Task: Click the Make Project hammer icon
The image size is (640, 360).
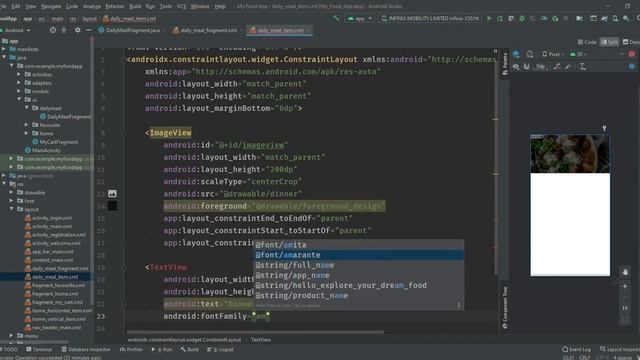Action: (336, 18)
